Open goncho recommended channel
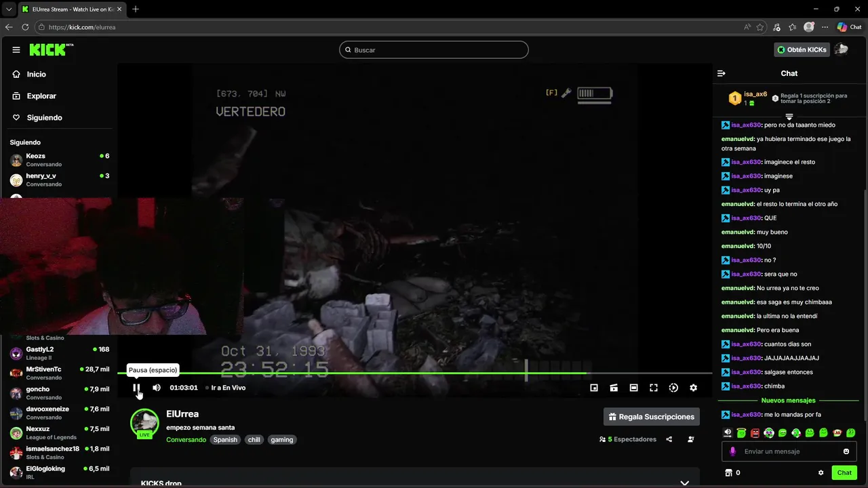Image resolution: width=868 pixels, height=488 pixels. pos(60,393)
